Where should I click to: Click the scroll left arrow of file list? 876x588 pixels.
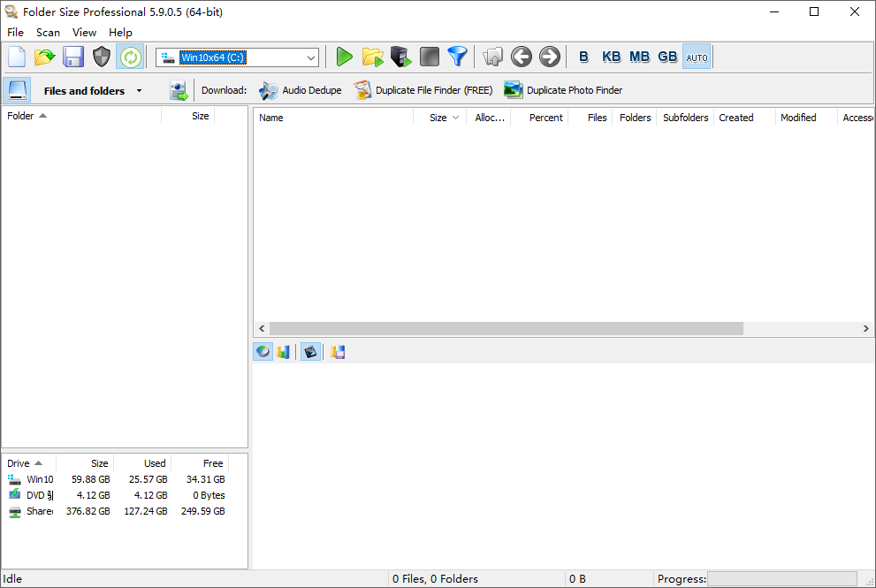point(262,329)
